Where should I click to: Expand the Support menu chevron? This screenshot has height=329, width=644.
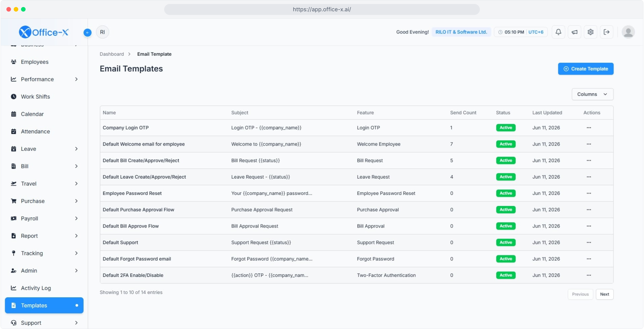76,323
